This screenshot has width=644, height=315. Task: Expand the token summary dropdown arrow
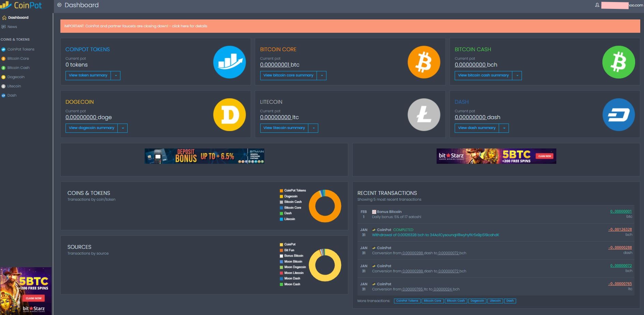(x=116, y=75)
